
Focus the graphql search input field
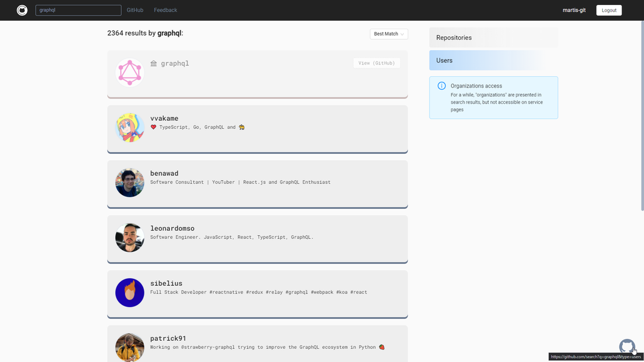tap(78, 10)
